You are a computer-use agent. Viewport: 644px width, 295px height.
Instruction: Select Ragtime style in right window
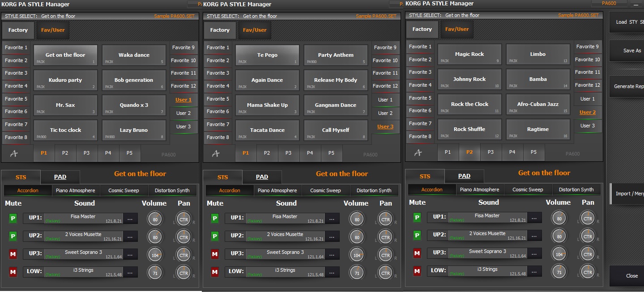(538, 130)
